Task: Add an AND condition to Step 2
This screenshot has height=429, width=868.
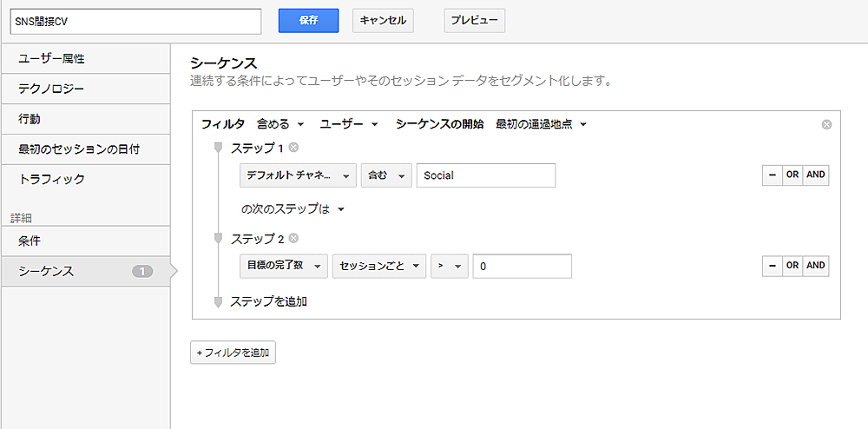Action: [x=815, y=266]
